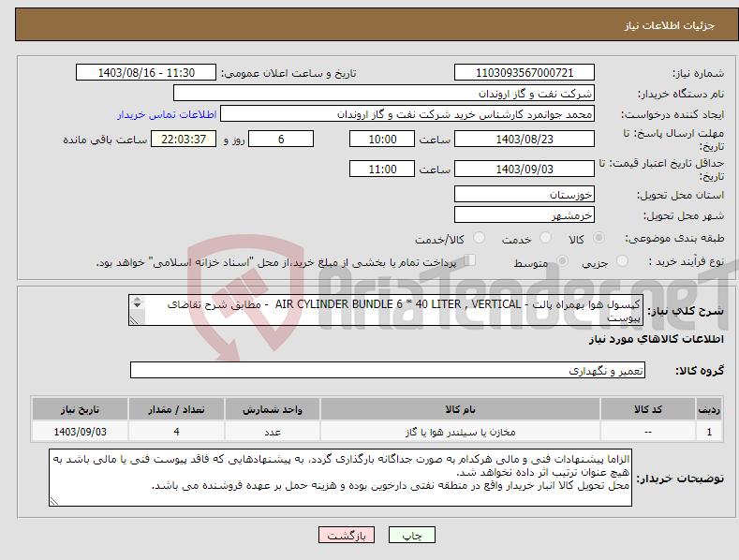Image resolution: width=739 pixels, height=560 pixels.
Task: Click the resize grip of the description textarea
Action: point(134,320)
